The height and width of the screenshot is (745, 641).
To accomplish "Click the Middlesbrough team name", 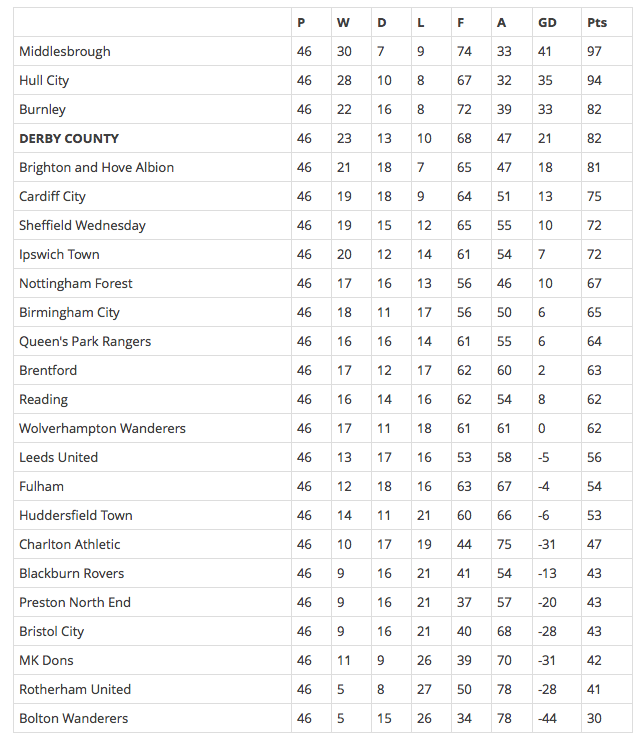I will pos(65,51).
